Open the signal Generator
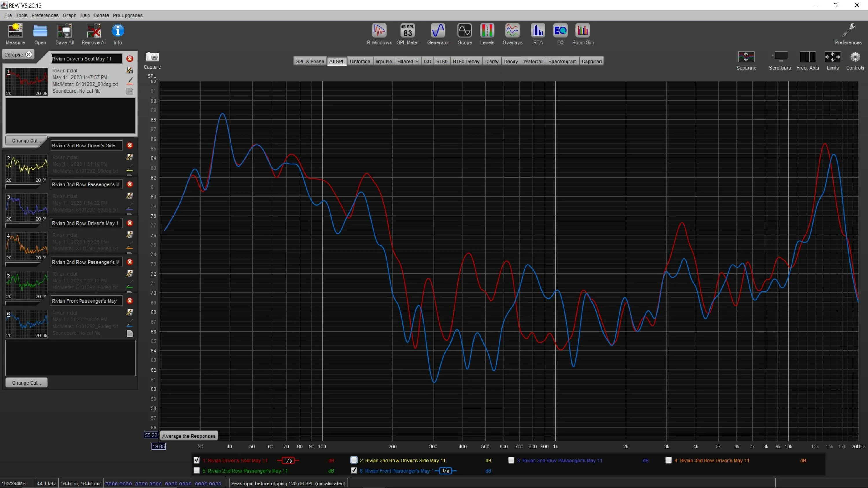 (438, 34)
